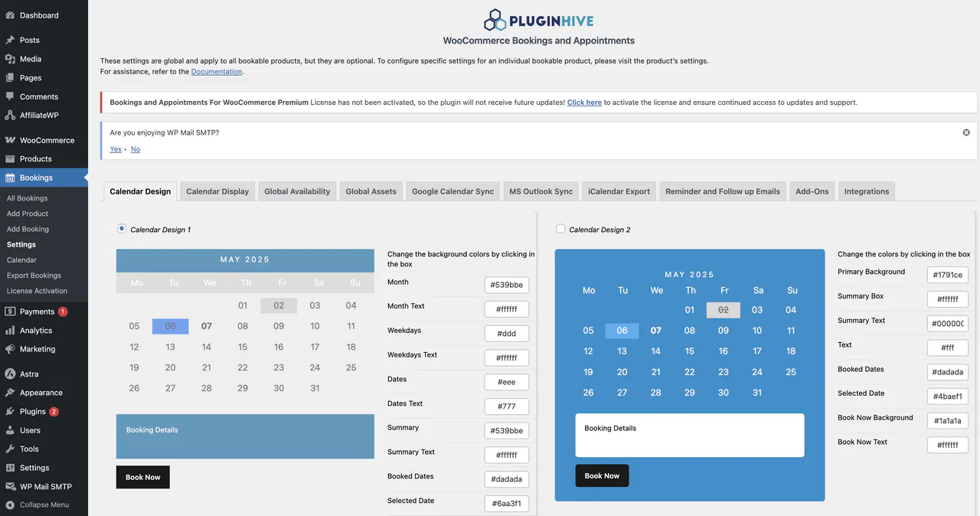The height and width of the screenshot is (516, 980).
Task: Click the WP Mail SMTP envelope icon
Action: [x=10, y=486]
